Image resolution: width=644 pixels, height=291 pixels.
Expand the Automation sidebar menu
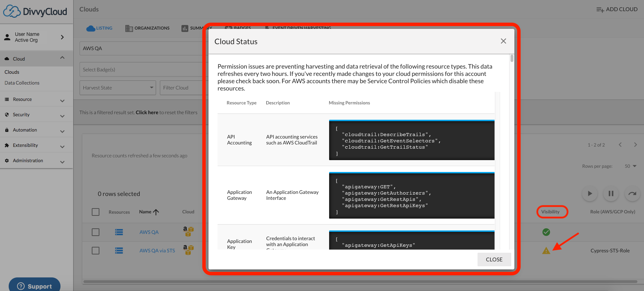point(62,131)
